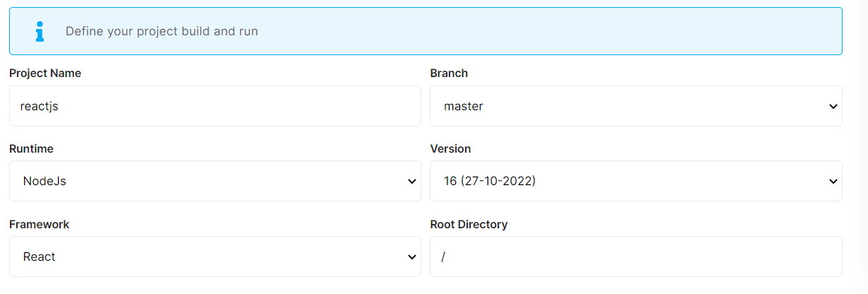Image resolution: width=868 pixels, height=294 pixels.
Task: Click the "Branch" field label
Action: (449, 73)
